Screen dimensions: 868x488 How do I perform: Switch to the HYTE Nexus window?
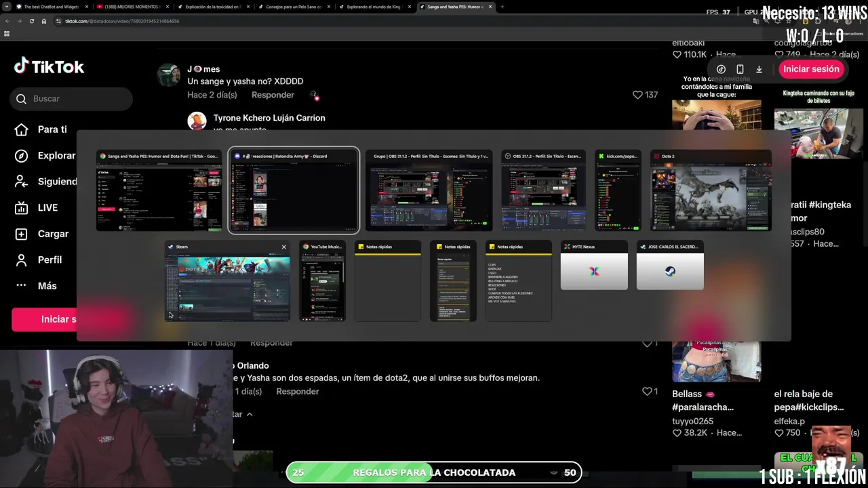tap(594, 266)
